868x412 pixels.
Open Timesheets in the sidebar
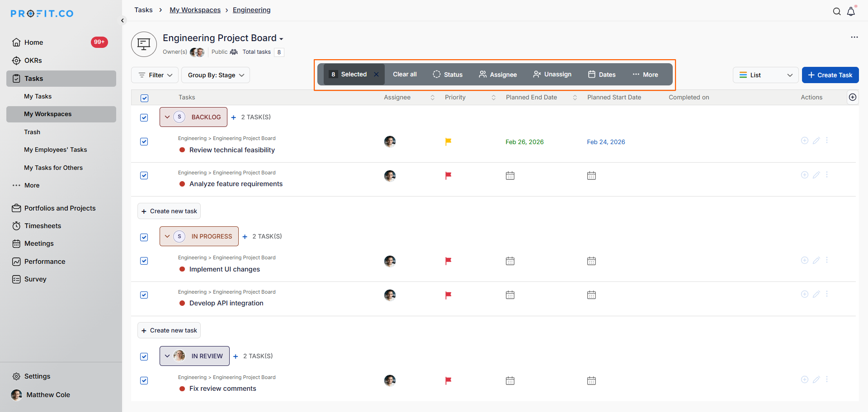42,226
